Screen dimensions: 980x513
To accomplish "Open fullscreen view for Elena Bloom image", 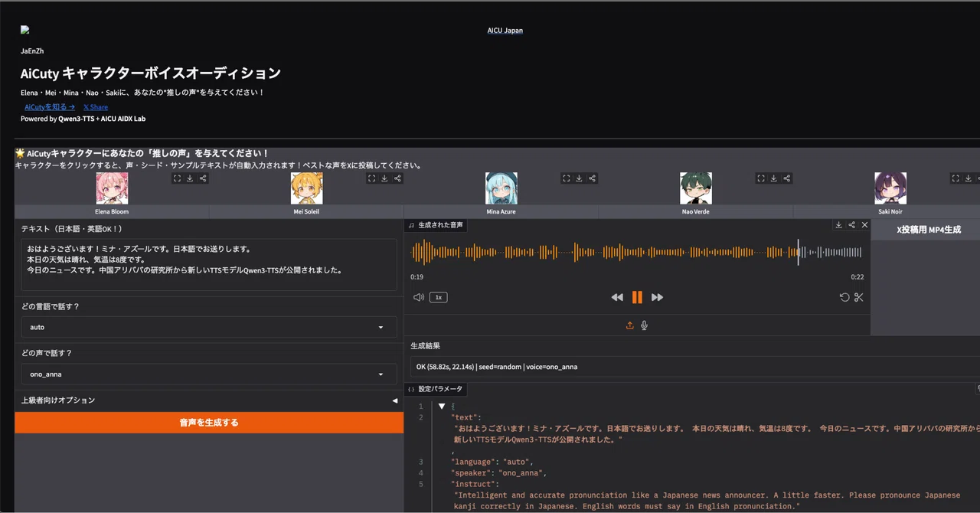I will point(177,178).
